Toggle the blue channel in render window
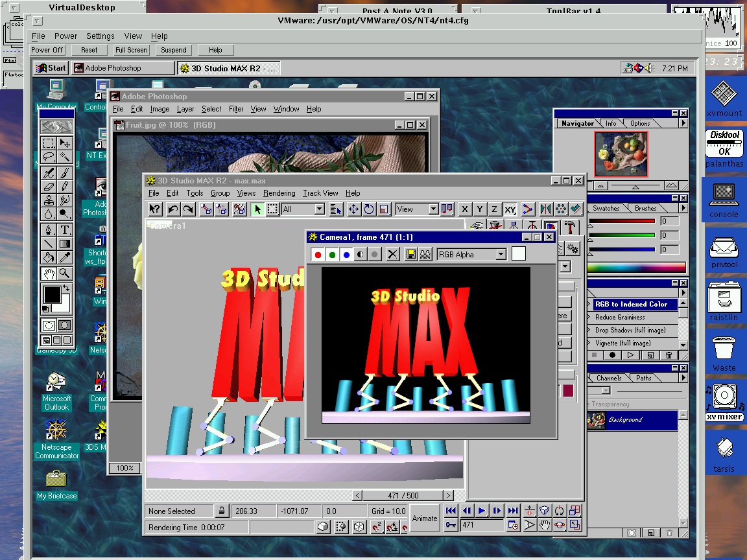The height and width of the screenshot is (560, 747). tap(346, 255)
